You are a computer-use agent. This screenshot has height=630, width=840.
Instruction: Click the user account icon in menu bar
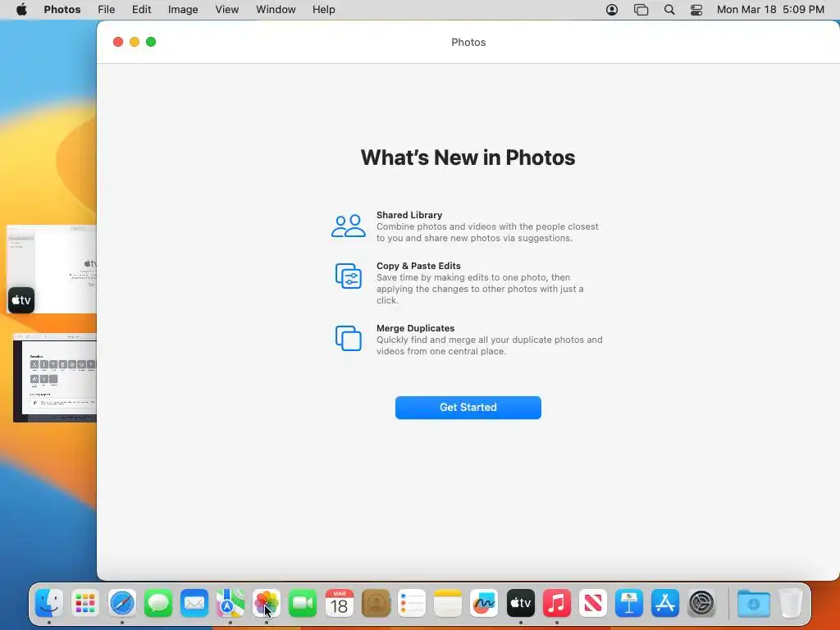(x=612, y=10)
